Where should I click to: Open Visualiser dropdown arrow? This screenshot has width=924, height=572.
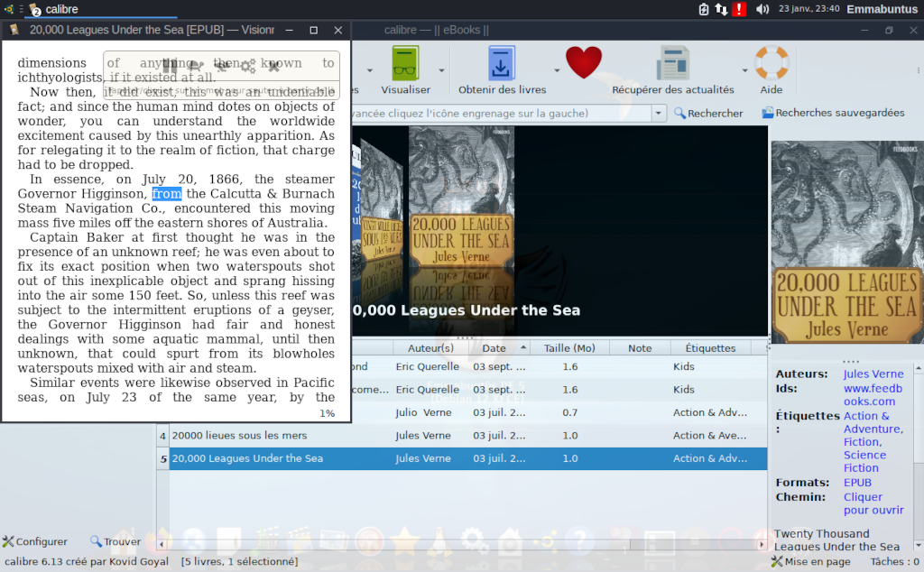441,70
